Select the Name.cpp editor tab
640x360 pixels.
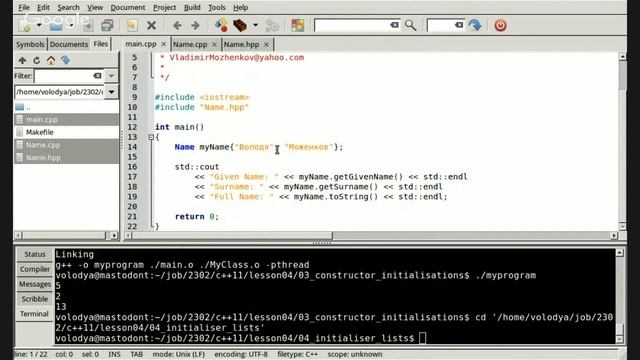(x=190, y=44)
